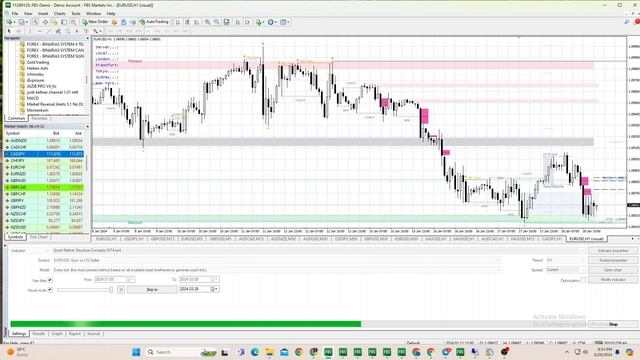Enable the Optimization checkbox
This screenshot has height=360, width=640.
click(584, 280)
